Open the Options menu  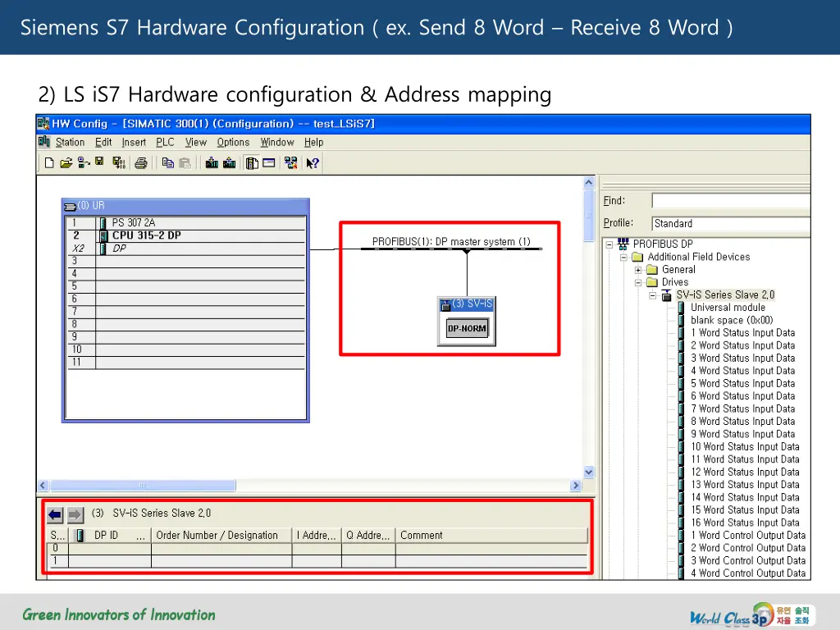coord(233,142)
